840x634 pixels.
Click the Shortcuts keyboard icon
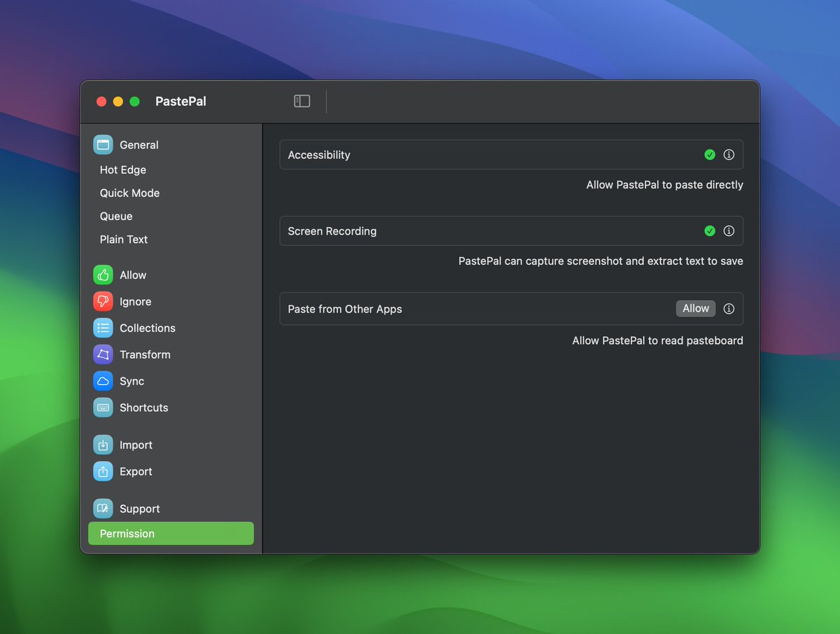tap(103, 408)
